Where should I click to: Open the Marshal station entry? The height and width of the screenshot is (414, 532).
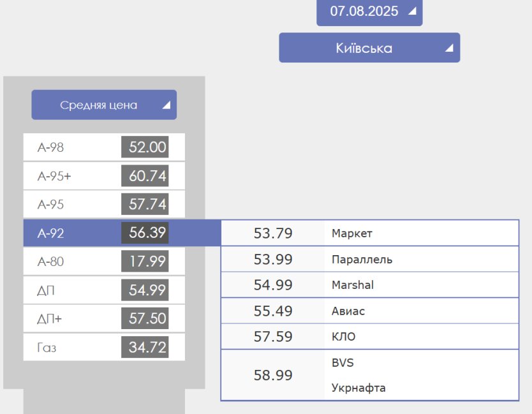coord(352,285)
